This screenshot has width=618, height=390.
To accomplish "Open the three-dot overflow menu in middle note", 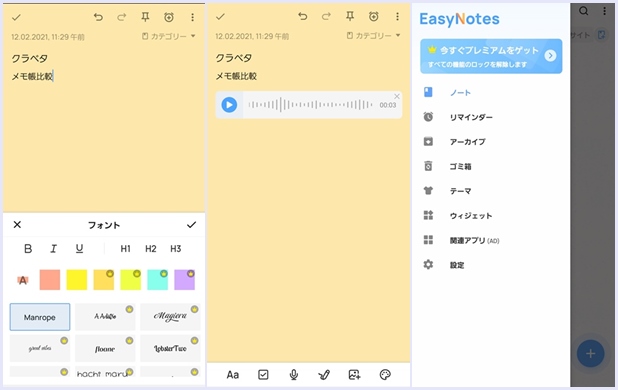I will pyautogui.click(x=397, y=16).
